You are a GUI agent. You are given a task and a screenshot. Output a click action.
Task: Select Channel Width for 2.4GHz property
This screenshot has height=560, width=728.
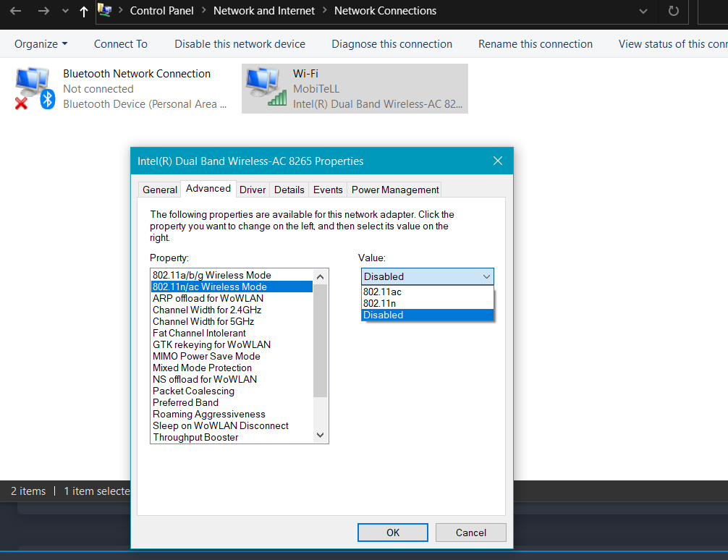(232, 310)
